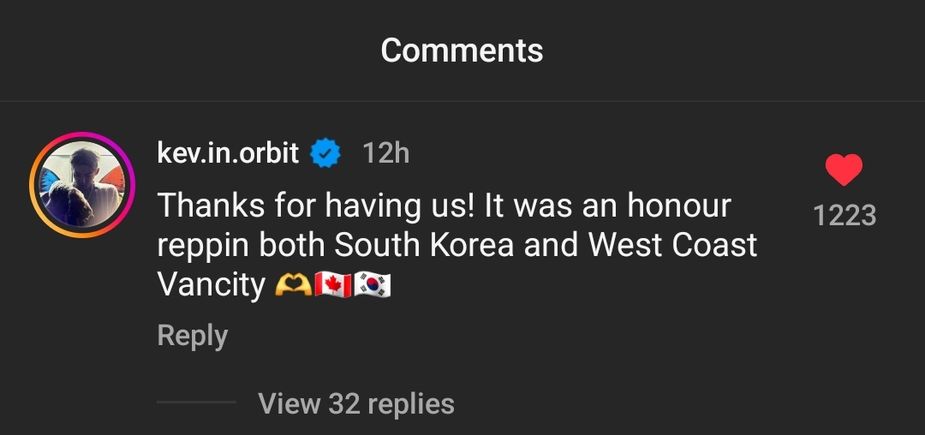Viewport: 925px width, 435px height.
Task: Open the 1223 likes count
Action: 845,215
